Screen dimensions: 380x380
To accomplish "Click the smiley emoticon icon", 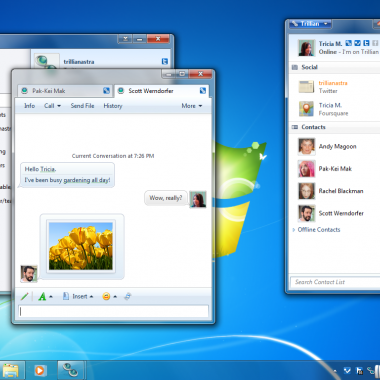I will click(106, 296).
